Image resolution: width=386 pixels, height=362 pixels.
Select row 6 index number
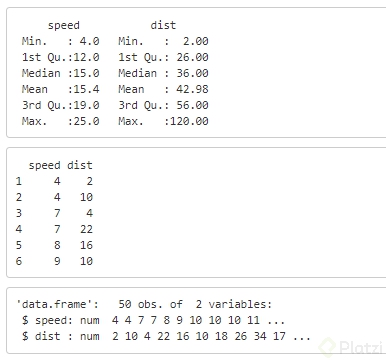(x=19, y=261)
